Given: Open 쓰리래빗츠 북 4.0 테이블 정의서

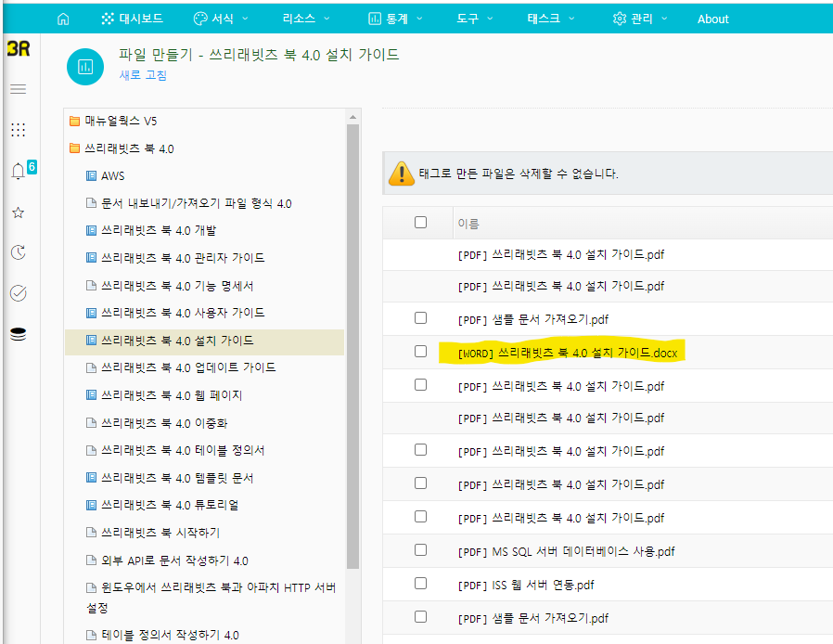Looking at the screenshot, I should 183,451.
